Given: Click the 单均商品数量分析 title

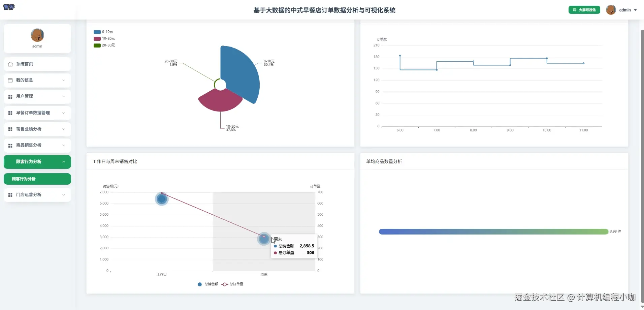Looking at the screenshot, I should [x=384, y=162].
